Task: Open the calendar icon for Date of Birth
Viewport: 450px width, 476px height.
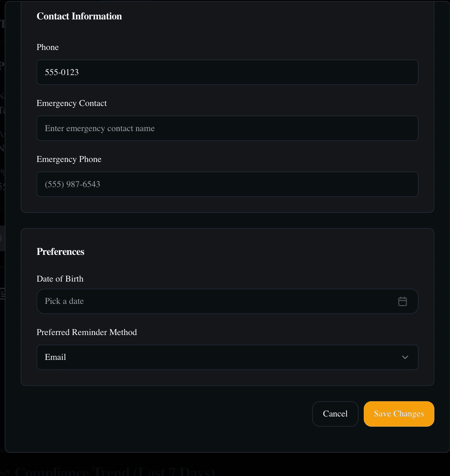Action: (x=402, y=301)
